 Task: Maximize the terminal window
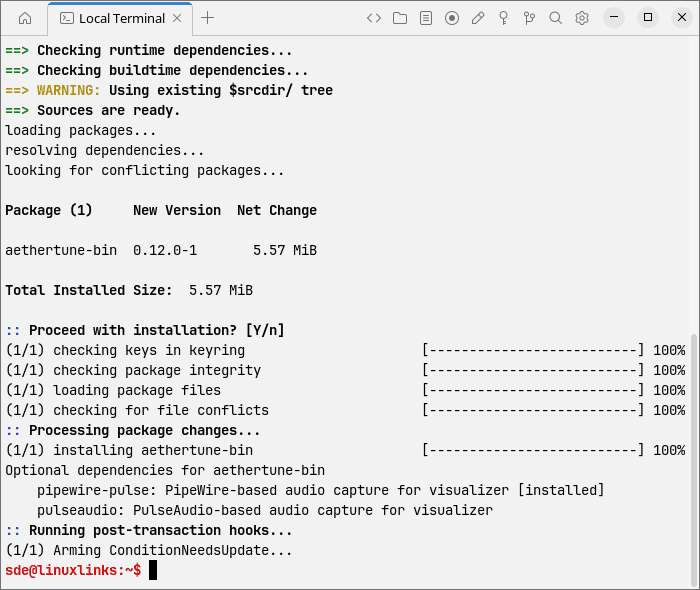pos(648,17)
